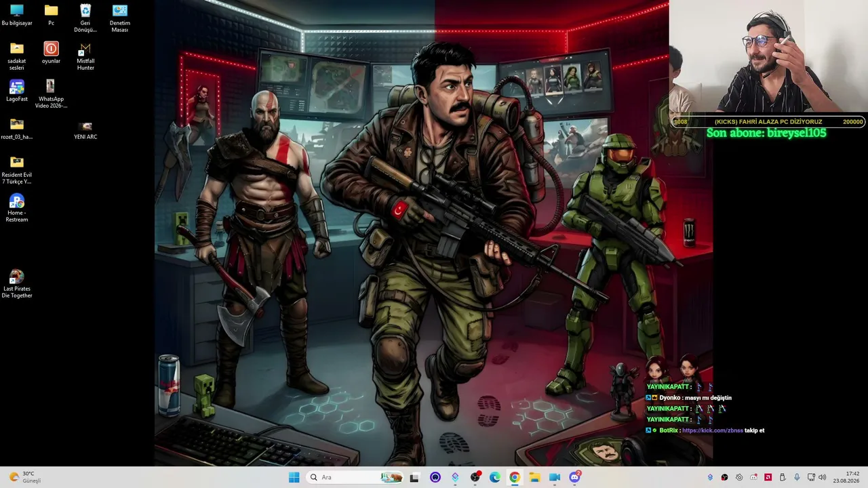Open Microsoft Edge from the taskbar
Viewport: 868px width, 488px height.
495,477
